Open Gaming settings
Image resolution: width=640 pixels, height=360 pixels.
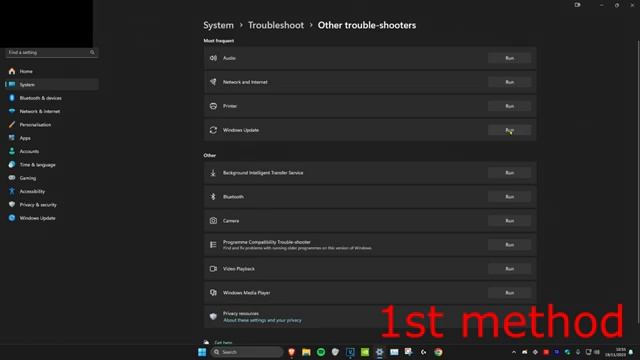(x=51, y=178)
